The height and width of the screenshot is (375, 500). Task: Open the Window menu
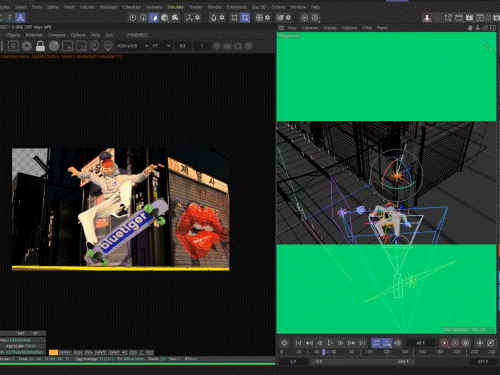click(298, 7)
